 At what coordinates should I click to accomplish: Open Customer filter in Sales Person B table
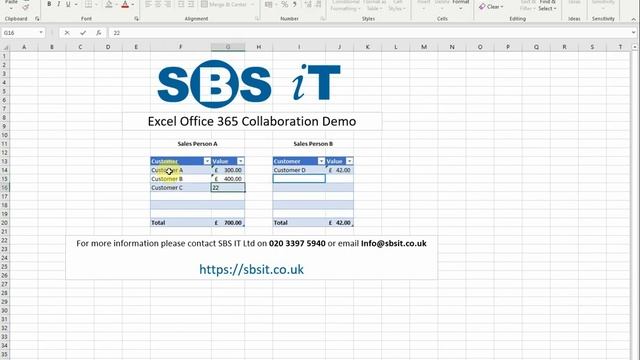point(321,161)
